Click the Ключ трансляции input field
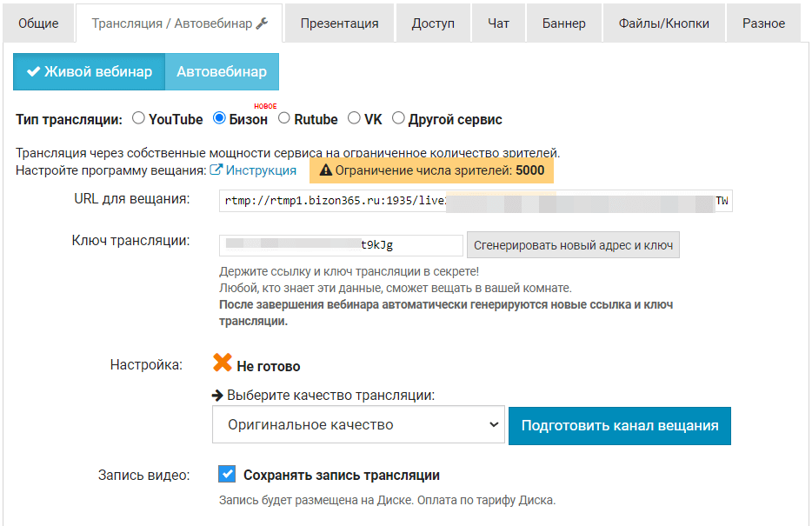This screenshot has width=812, height=526. pos(341,245)
